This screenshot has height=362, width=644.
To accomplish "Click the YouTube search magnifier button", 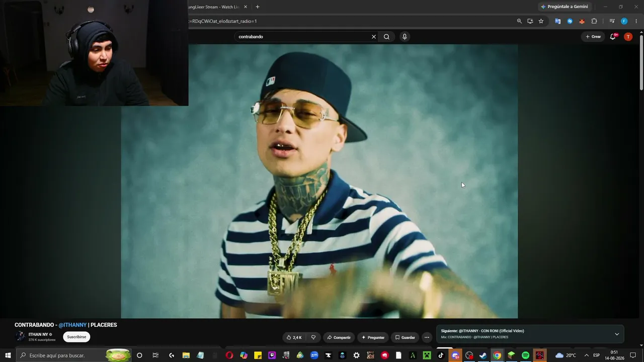I will click(386, 37).
